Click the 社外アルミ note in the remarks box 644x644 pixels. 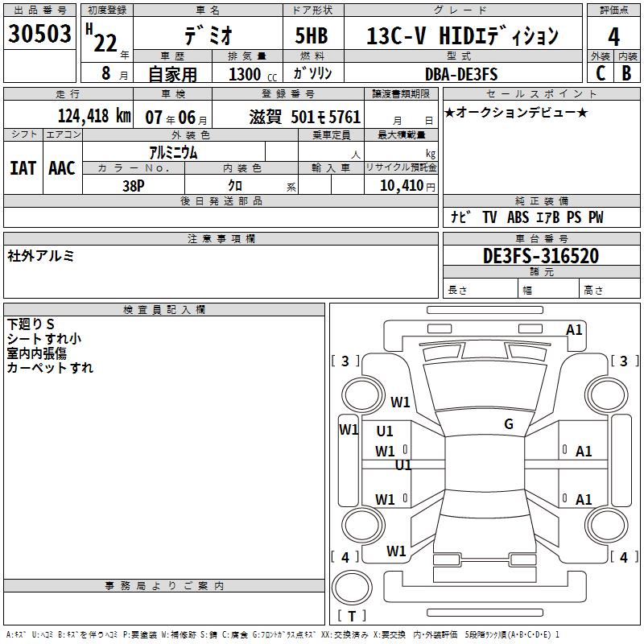pos(41,256)
